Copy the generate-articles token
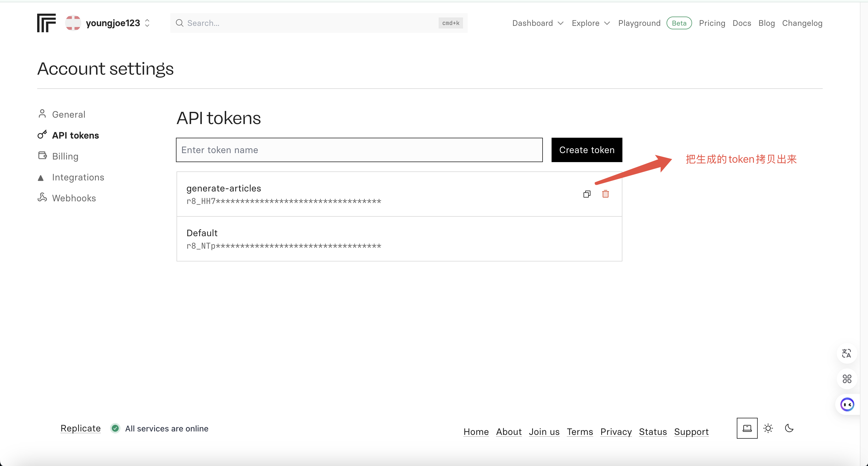 [x=587, y=194]
